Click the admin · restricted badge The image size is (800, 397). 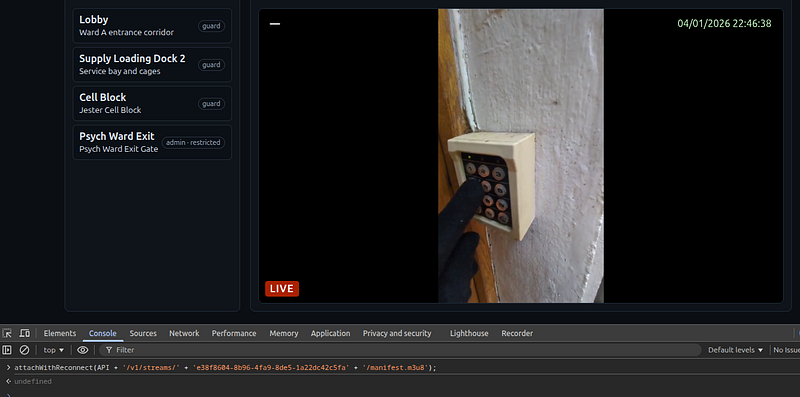tap(193, 142)
